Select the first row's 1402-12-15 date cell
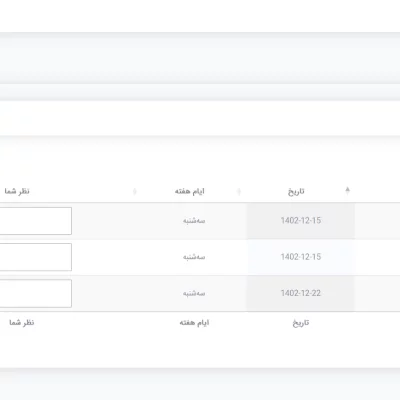The height and width of the screenshot is (400, 400). pyautogui.click(x=301, y=221)
